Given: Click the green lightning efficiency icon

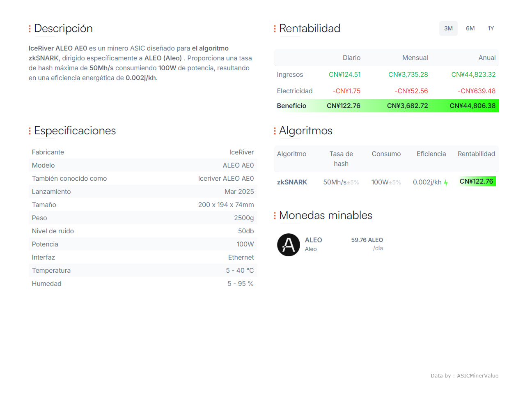Looking at the screenshot, I should pyautogui.click(x=446, y=183).
